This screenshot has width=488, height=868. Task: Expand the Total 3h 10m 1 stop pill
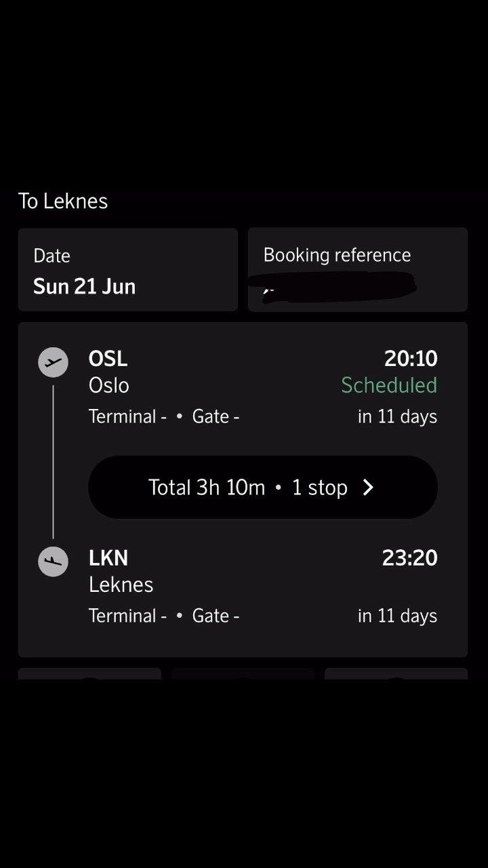pos(263,488)
